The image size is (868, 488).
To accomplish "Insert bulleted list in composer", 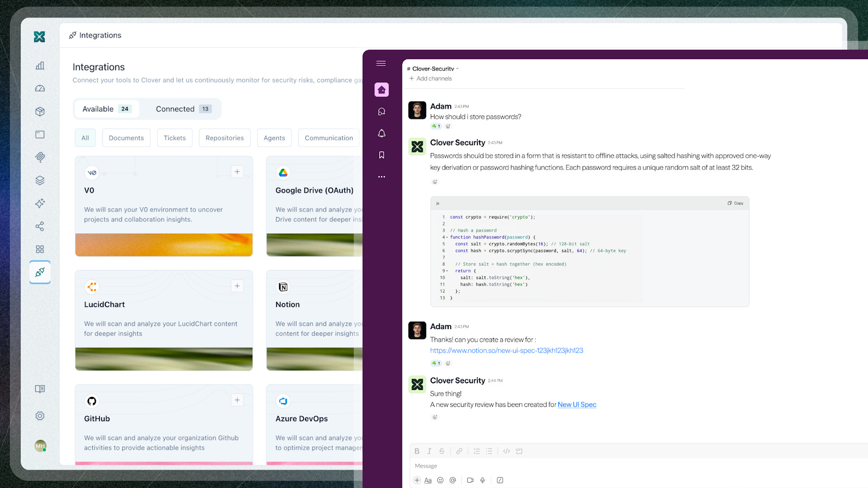I will pos(489,451).
